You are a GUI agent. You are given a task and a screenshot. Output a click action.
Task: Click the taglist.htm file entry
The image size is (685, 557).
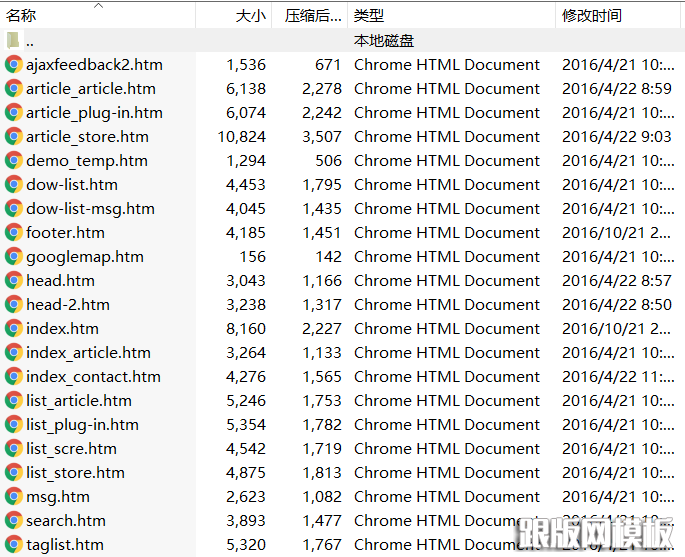64,545
